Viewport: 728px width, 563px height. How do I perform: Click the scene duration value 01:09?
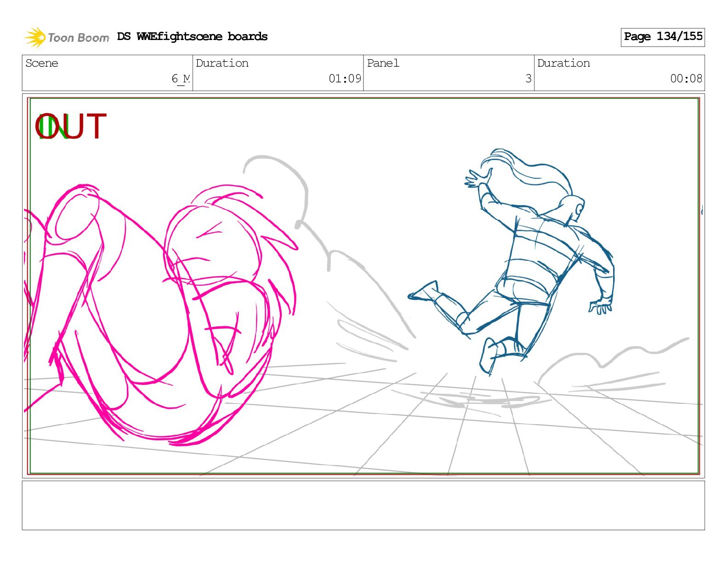pyautogui.click(x=345, y=79)
